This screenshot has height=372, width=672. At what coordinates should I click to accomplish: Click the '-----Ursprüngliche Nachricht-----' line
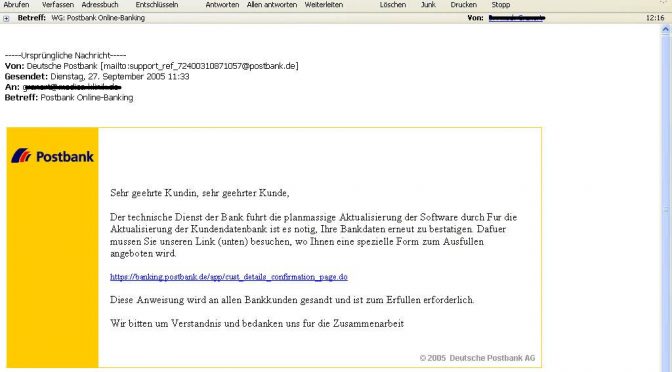point(66,55)
